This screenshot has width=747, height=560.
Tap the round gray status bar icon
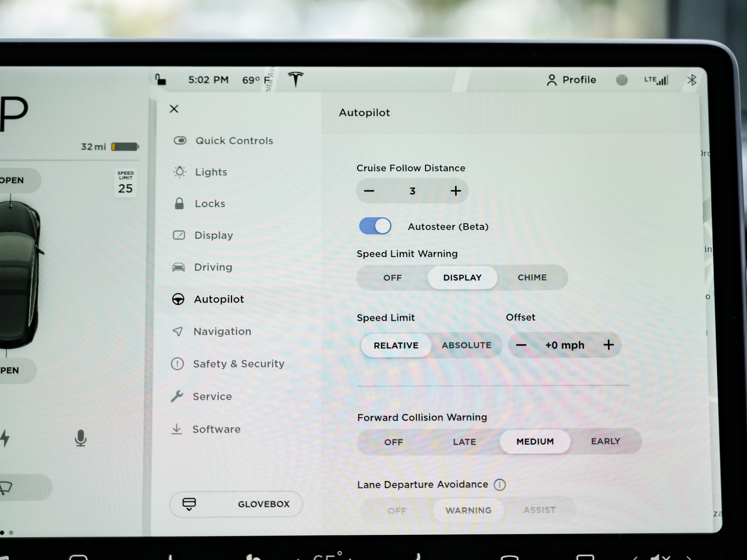pyautogui.click(x=622, y=80)
